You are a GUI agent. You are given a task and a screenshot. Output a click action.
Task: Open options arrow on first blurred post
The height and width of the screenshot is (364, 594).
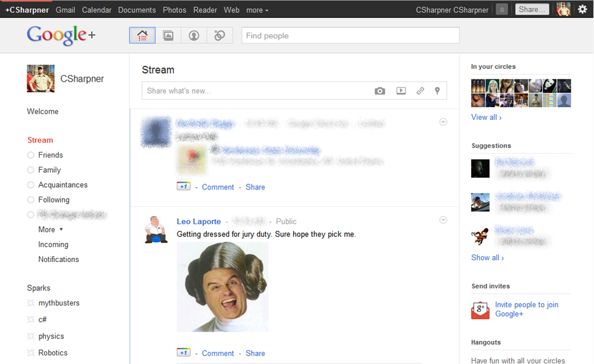pyautogui.click(x=443, y=122)
